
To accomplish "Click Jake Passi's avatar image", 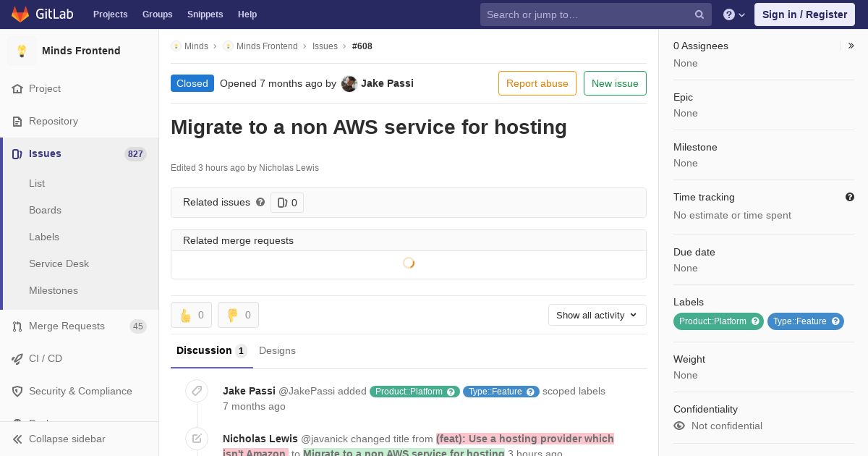I will pyautogui.click(x=349, y=83).
